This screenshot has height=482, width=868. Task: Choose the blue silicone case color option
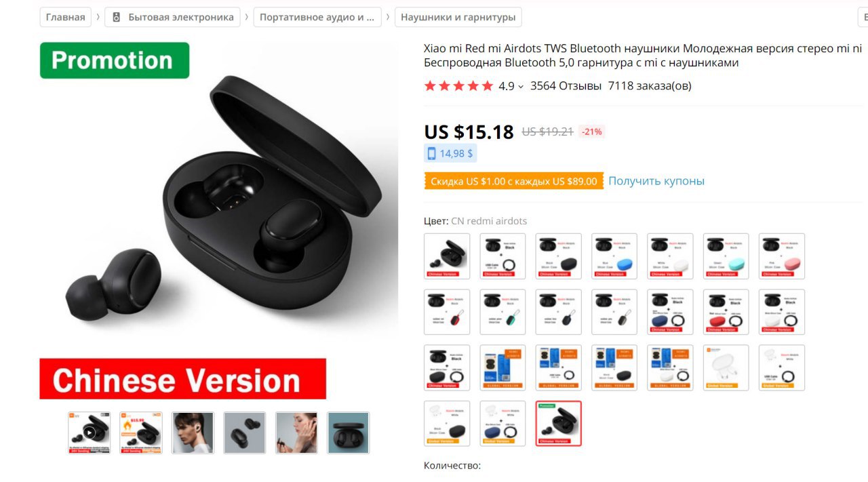point(614,256)
